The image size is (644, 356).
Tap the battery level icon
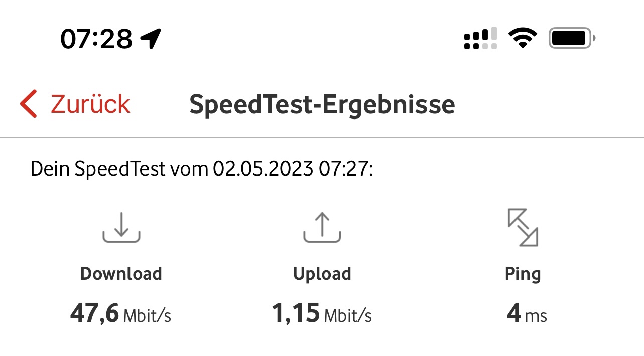point(571,38)
